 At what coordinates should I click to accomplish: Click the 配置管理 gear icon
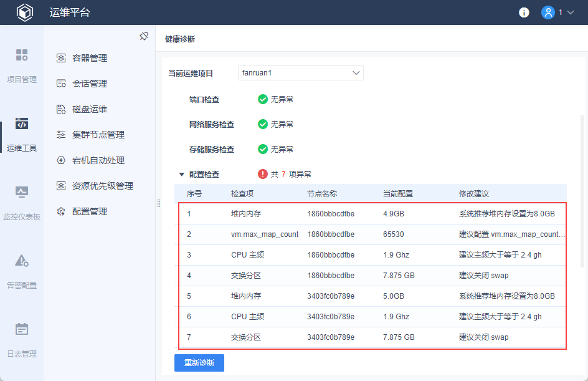(61, 211)
